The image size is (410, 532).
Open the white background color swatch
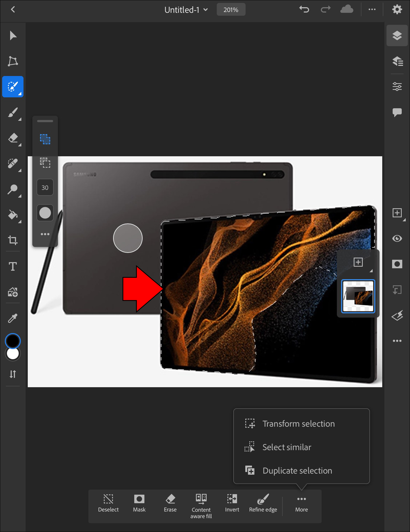coord(13,354)
